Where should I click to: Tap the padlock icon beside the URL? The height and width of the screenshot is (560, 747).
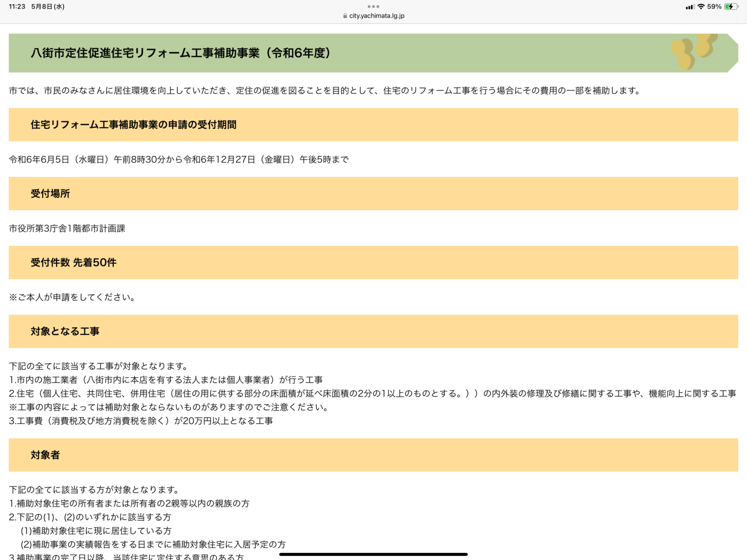pos(345,16)
